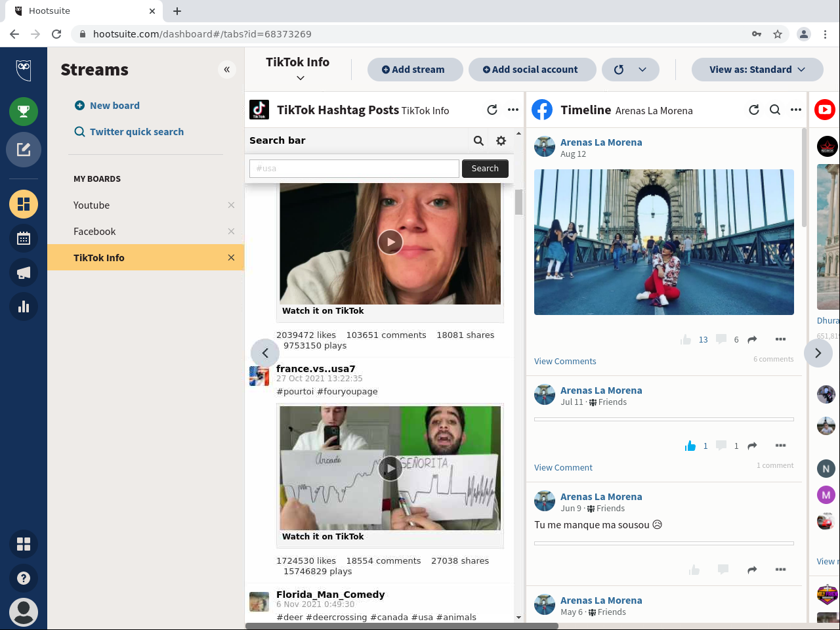Screen dimensions: 840x630
Task: Open search in the Timeline stream header
Action: tap(774, 110)
